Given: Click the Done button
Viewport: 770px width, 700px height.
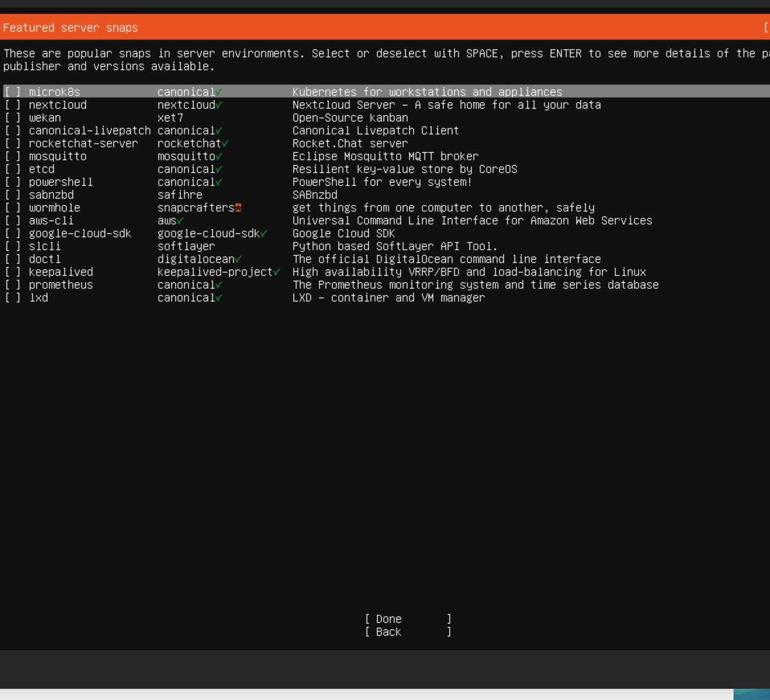Looking at the screenshot, I should 408,619.
